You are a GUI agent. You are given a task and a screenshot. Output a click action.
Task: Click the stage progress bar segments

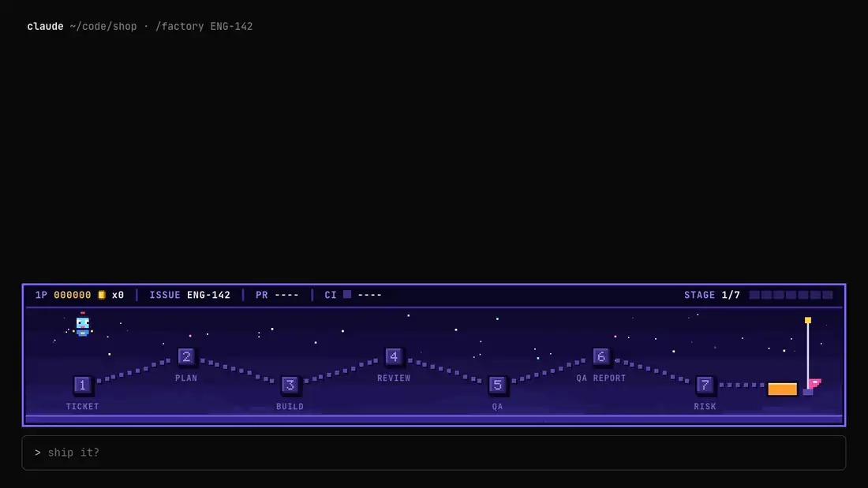click(791, 295)
